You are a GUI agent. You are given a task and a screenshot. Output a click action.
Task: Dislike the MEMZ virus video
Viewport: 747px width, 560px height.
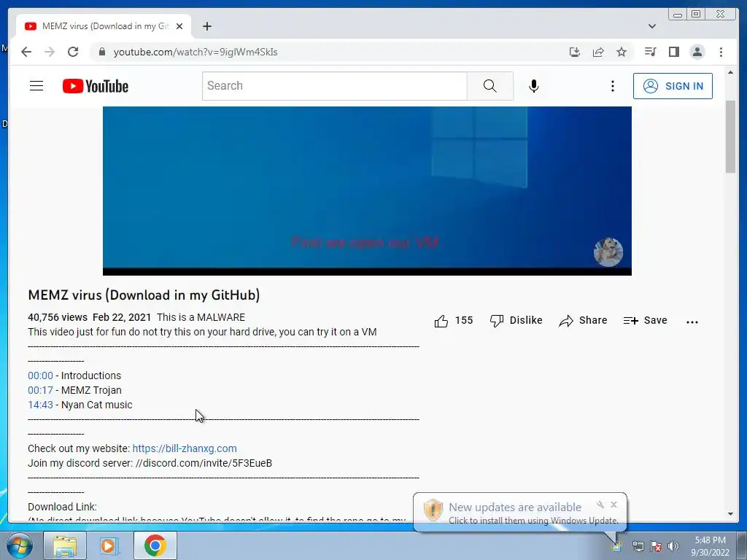[x=516, y=321]
